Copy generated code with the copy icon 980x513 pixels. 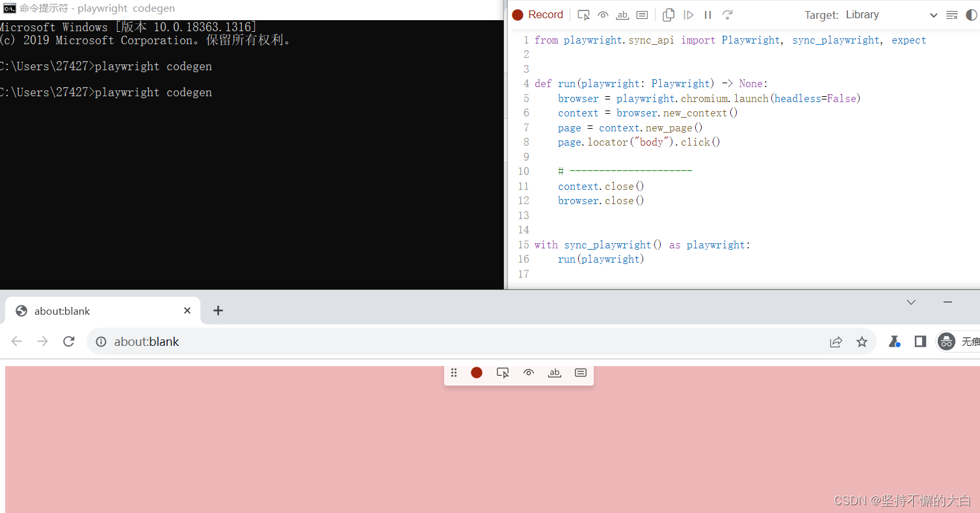coord(669,15)
